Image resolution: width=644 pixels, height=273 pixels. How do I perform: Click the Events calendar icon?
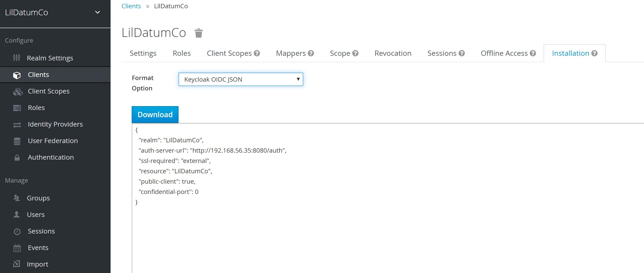coord(17,248)
